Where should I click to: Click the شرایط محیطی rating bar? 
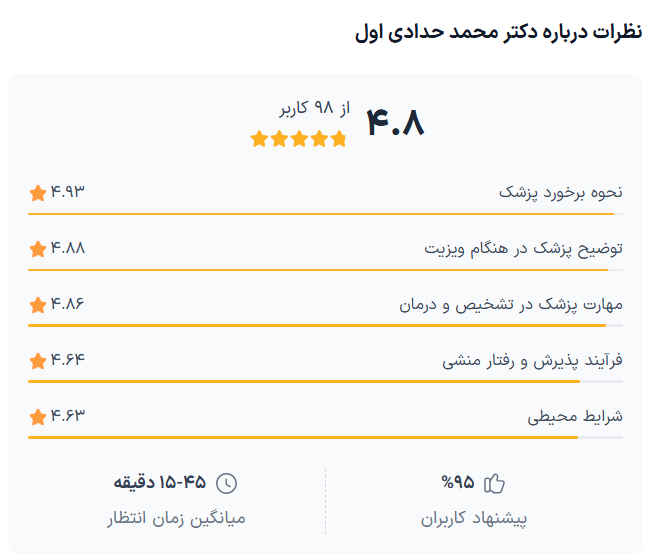325,437
